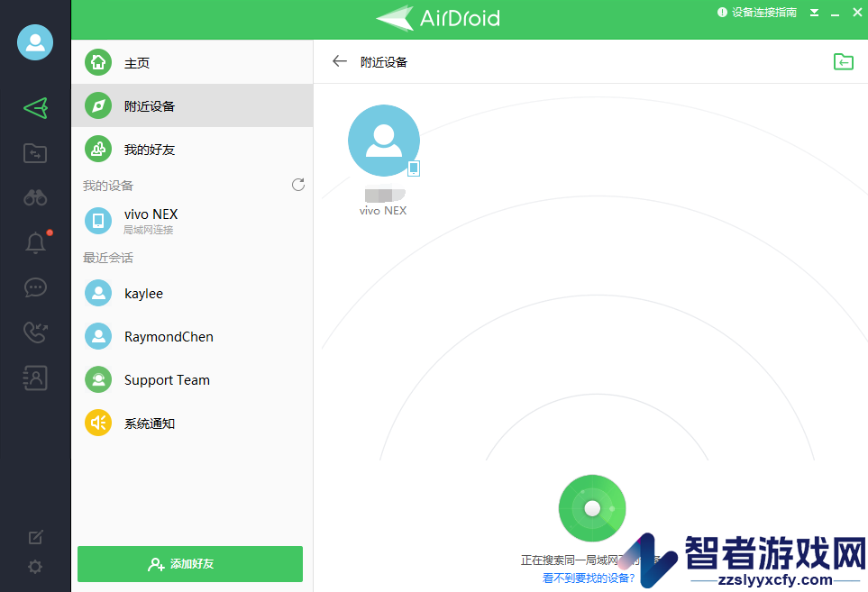Open 设备连接指南 connection guide

point(757,13)
